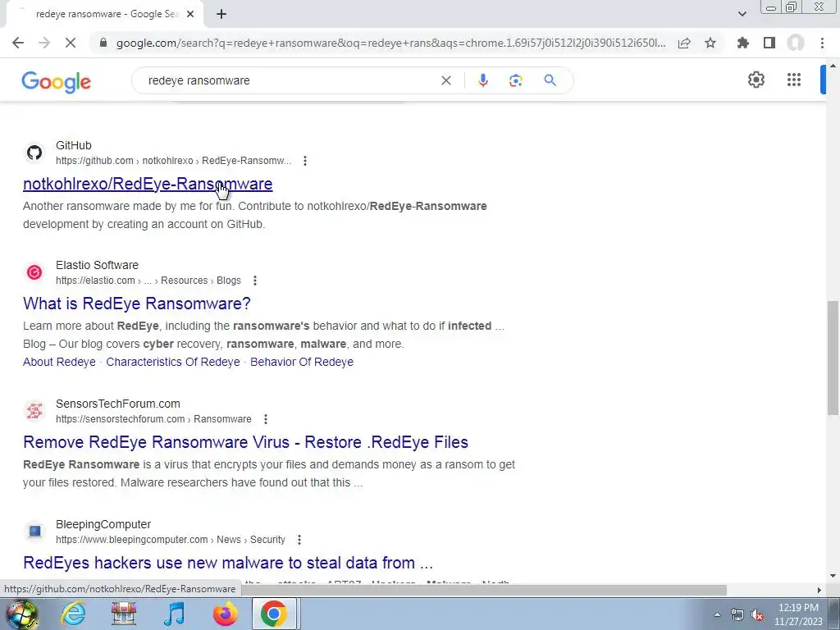Screen dimensions: 840x630
Task: Click the muted volume tray icon
Action: click(x=757, y=614)
